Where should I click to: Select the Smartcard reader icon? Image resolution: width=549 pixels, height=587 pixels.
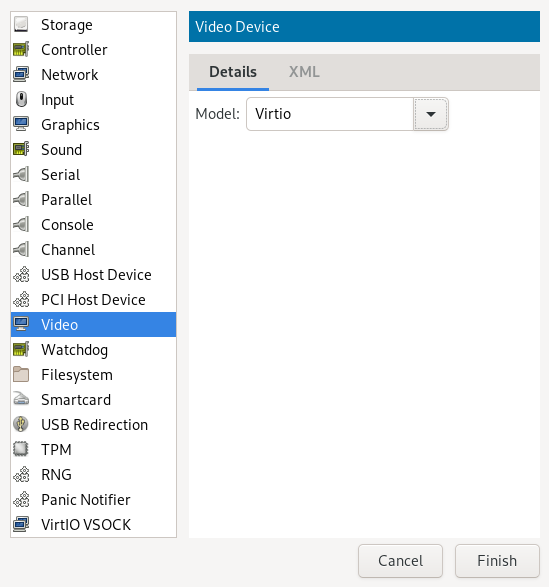coord(21,399)
